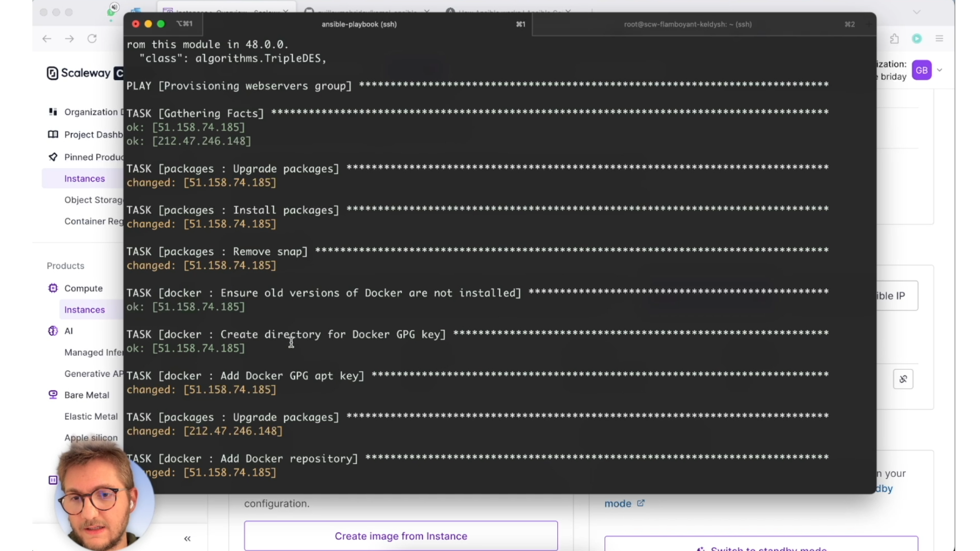This screenshot has height=551, width=980.
Task: Click the browser extensions puzzle icon
Action: click(x=895, y=39)
